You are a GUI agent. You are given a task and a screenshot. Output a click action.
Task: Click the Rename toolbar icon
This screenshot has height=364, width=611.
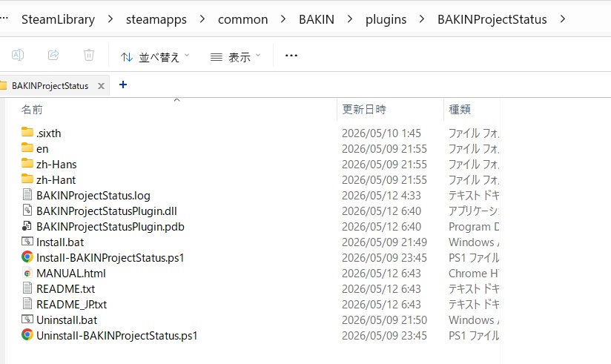pos(18,55)
